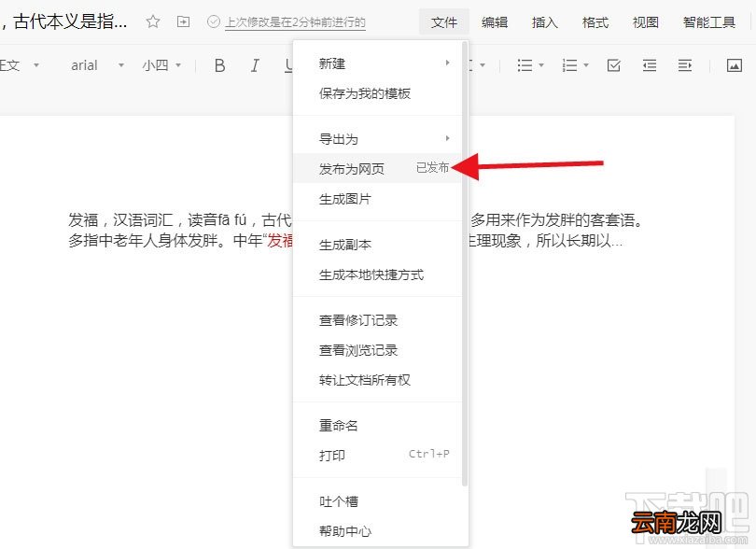Choose 生成本地快捷方式

tap(377, 274)
